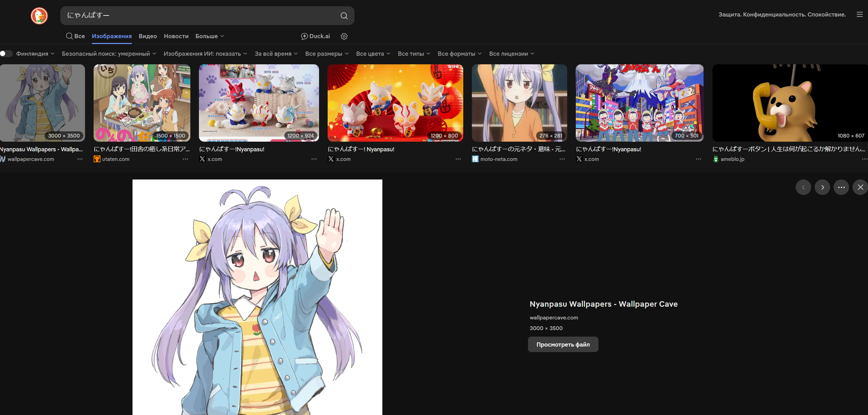This screenshot has height=415, width=868.
Task: Select the 700 × 501 Ultraman thumbnail
Action: tap(639, 103)
